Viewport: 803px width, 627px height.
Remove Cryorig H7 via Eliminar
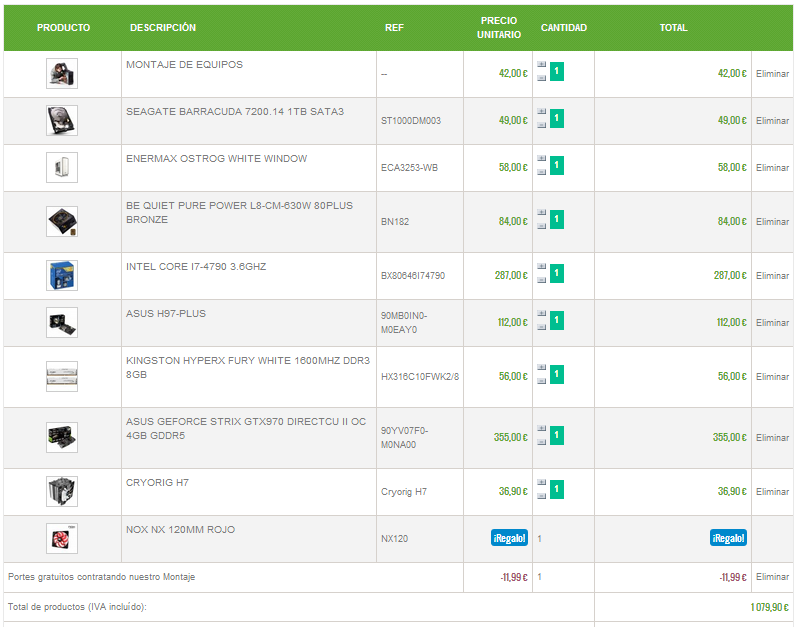tap(772, 492)
